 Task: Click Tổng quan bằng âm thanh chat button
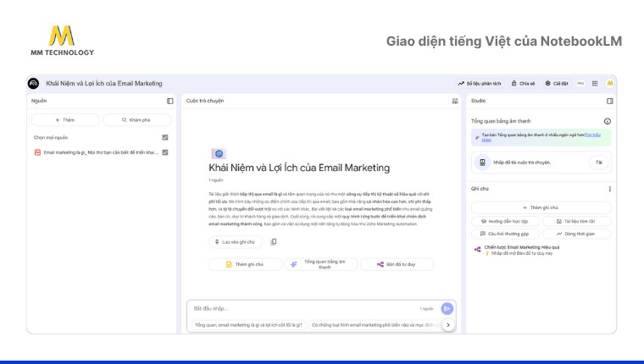(x=321, y=264)
